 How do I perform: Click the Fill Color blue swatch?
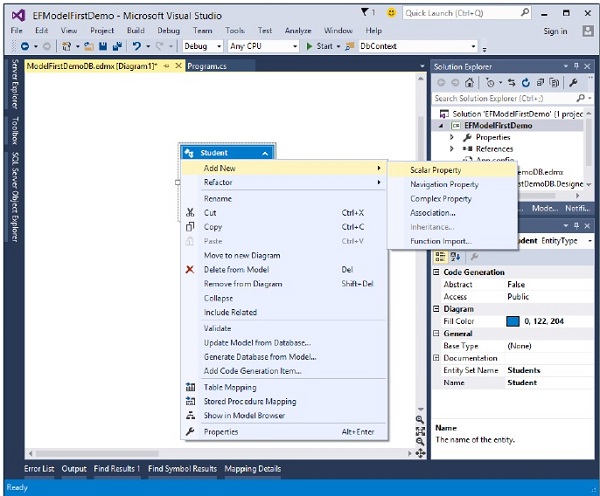coord(513,321)
